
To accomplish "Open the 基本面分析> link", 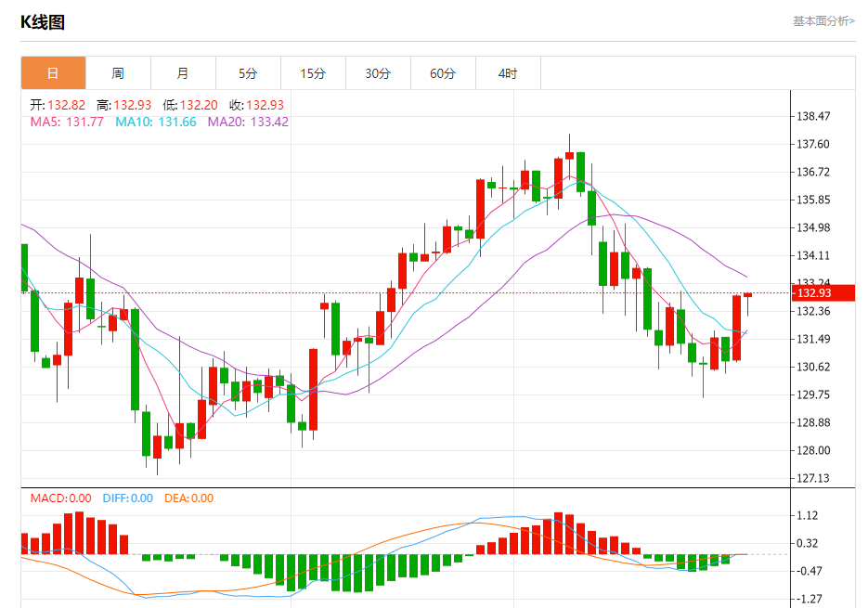I will (x=823, y=21).
